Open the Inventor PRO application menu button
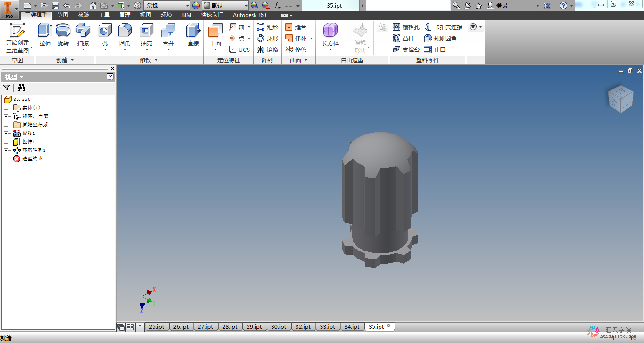 pos(9,9)
